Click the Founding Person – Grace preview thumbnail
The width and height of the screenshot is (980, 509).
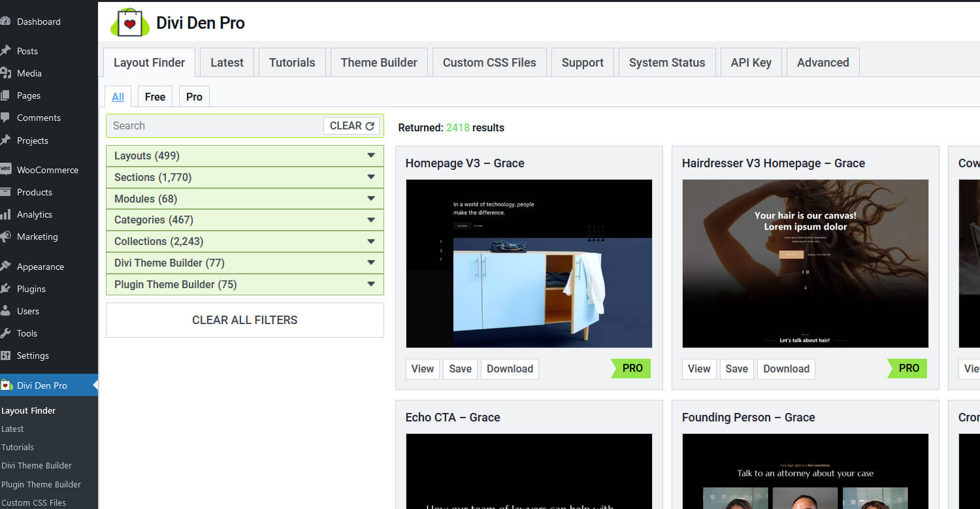(x=806, y=471)
